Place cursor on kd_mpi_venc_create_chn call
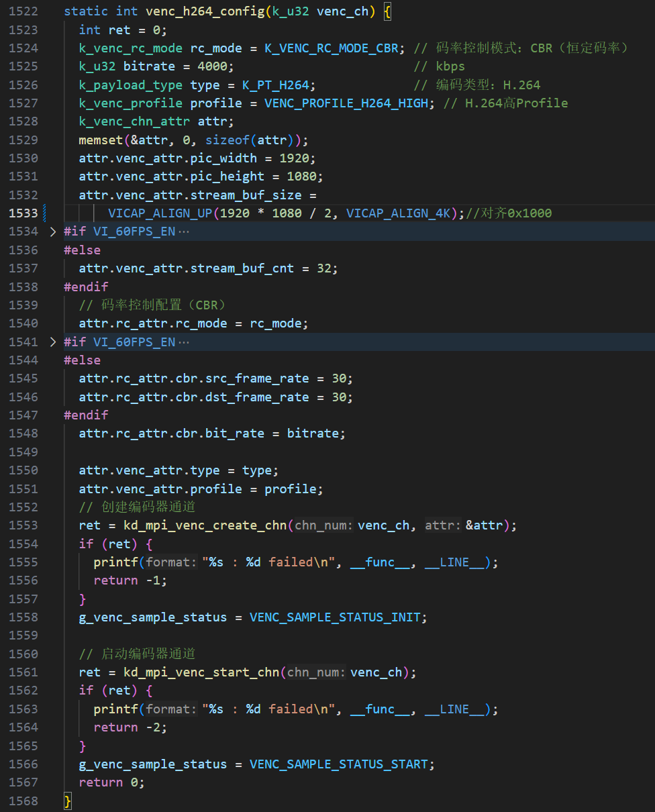 click(x=205, y=525)
